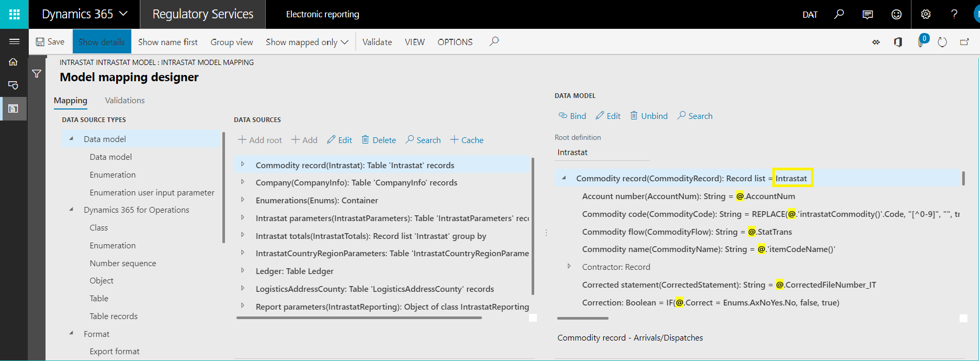The height and width of the screenshot is (361, 980).
Task: Refresh the page using refresh icon
Action: coord(942,42)
